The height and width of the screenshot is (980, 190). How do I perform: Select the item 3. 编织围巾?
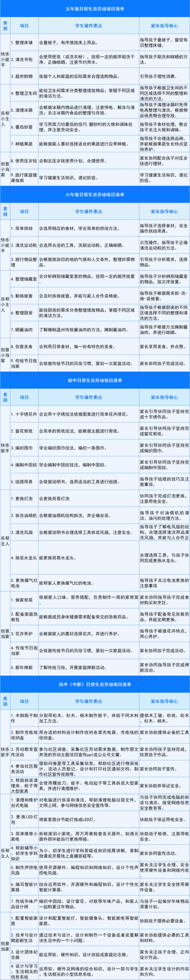[x=22, y=448]
